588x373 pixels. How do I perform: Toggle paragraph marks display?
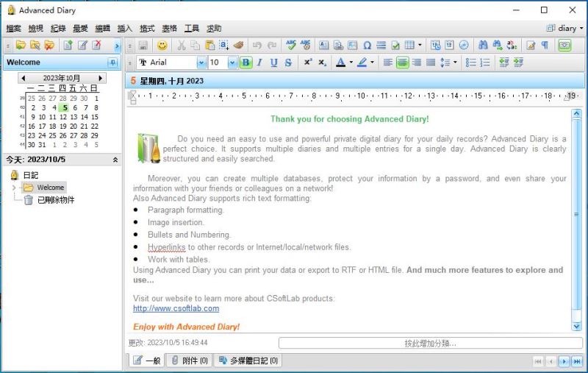point(545,46)
